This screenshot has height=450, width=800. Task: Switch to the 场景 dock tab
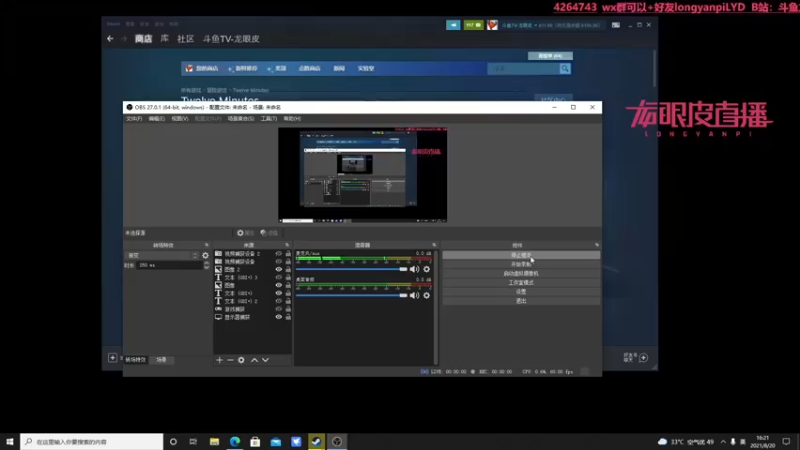coord(161,360)
